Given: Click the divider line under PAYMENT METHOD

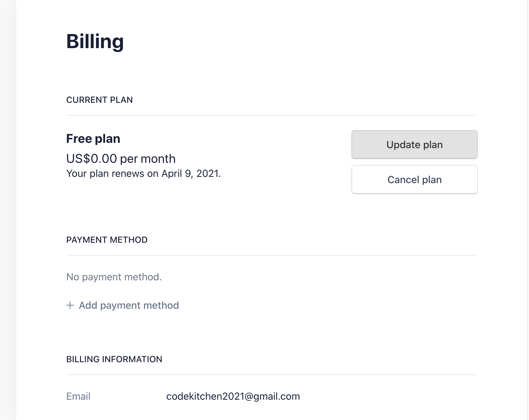Looking at the screenshot, I should tap(271, 255).
